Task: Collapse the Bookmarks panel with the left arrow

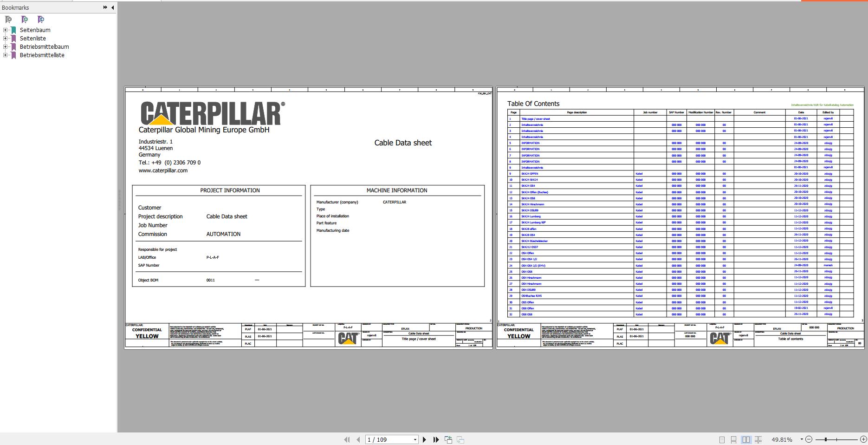Action: (x=112, y=7)
